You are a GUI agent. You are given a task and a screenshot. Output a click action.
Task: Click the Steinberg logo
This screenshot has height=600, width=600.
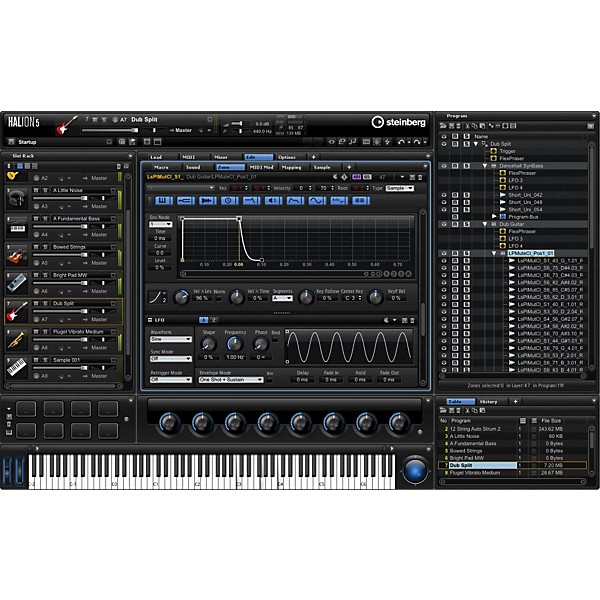click(x=398, y=122)
